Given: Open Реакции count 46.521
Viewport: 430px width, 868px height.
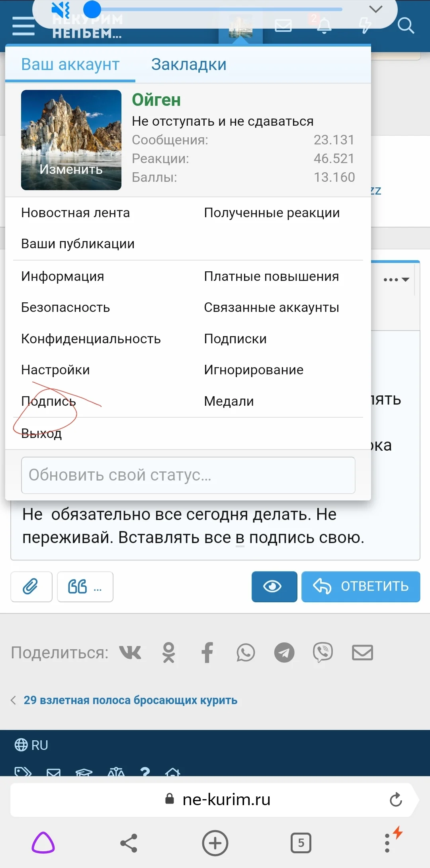Looking at the screenshot, I should tap(334, 159).
